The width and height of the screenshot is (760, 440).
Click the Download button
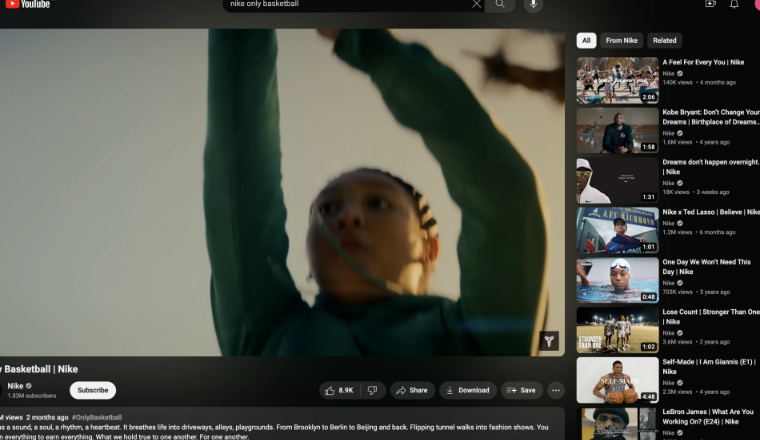[468, 390]
